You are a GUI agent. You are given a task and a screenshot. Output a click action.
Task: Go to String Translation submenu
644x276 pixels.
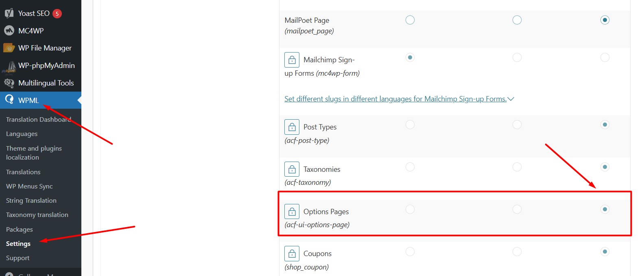(31, 201)
